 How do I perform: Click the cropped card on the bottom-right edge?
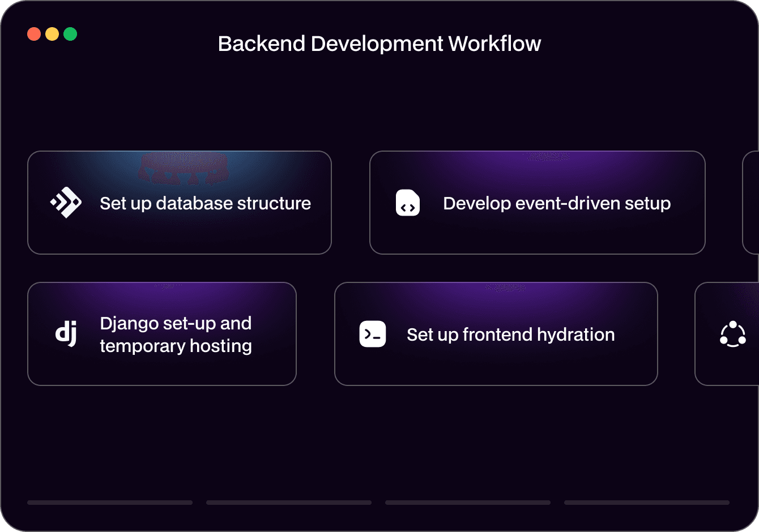pyautogui.click(x=728, y=334)
